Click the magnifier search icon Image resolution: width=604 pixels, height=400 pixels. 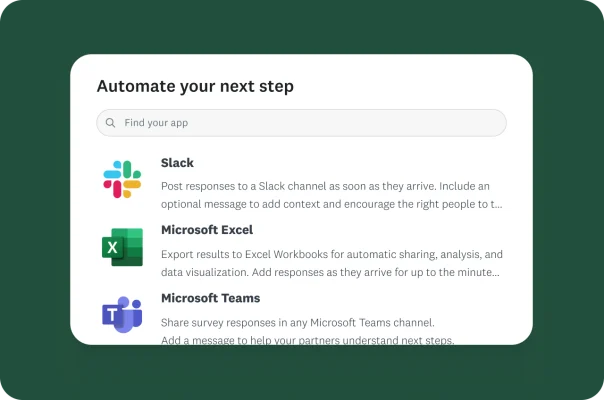point(111,123)
